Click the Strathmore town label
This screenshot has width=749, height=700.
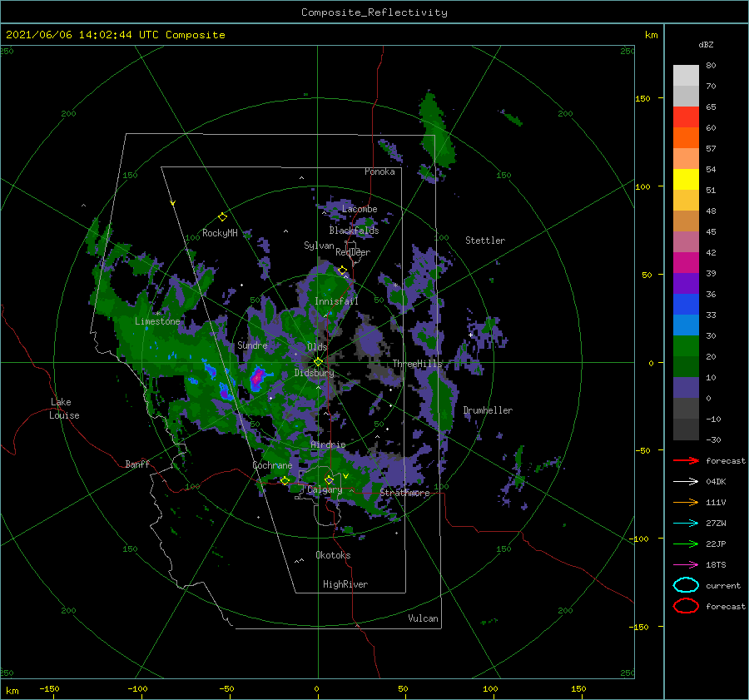click(x=404, y=493)
